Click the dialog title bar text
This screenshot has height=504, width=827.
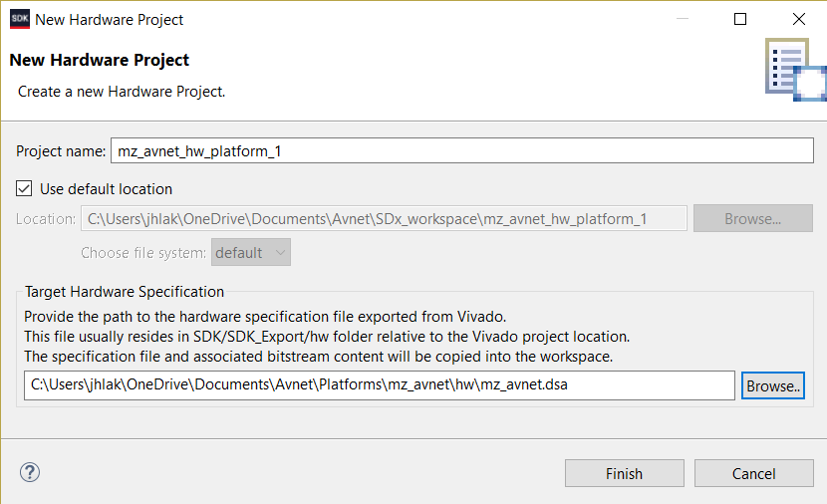click(x=110, y=19)
